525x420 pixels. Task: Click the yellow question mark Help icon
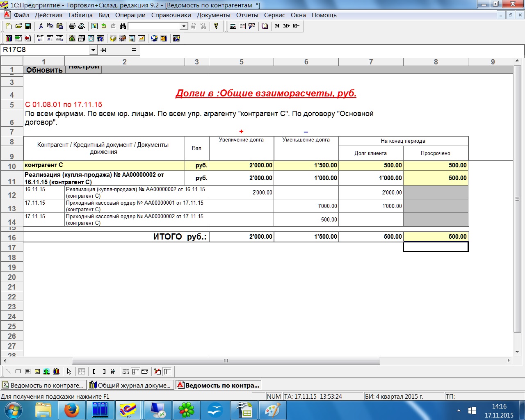216,26
